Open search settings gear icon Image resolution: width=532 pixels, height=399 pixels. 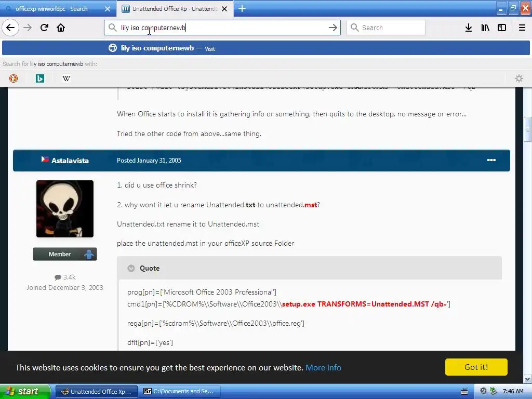coord(519,79)
